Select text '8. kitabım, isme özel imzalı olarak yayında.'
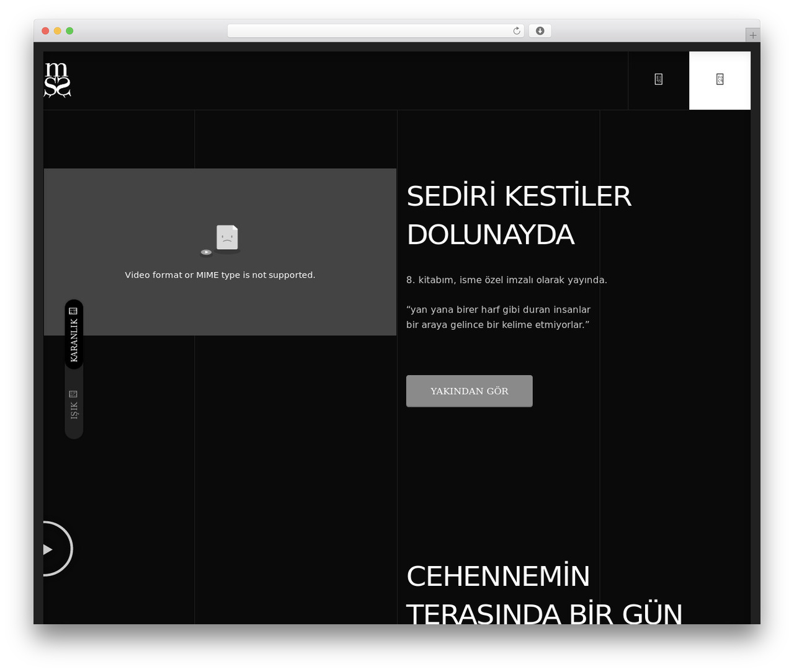 [x=507, y=280]
